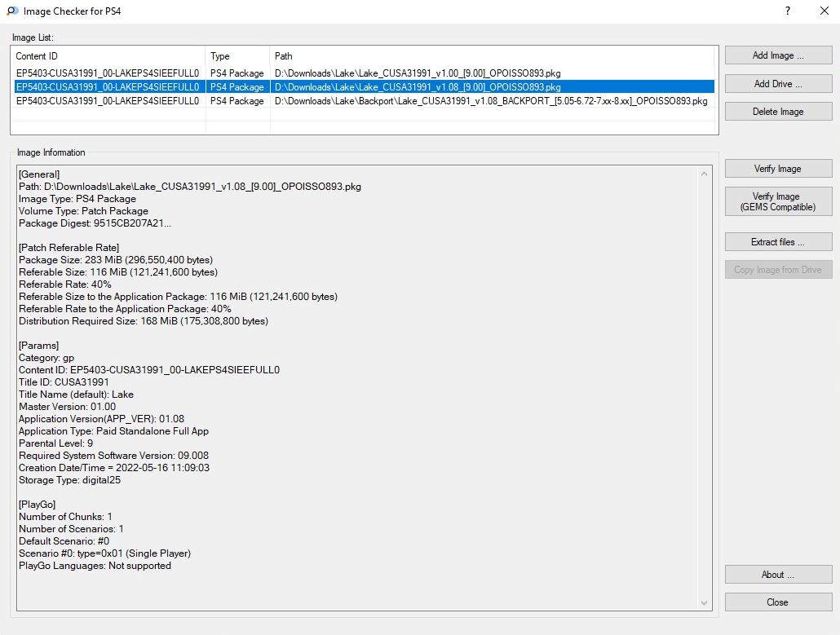Click Verify Image (GEMS Compatible) button
This screenshot has height=635, width=840.
pos(778,201)
